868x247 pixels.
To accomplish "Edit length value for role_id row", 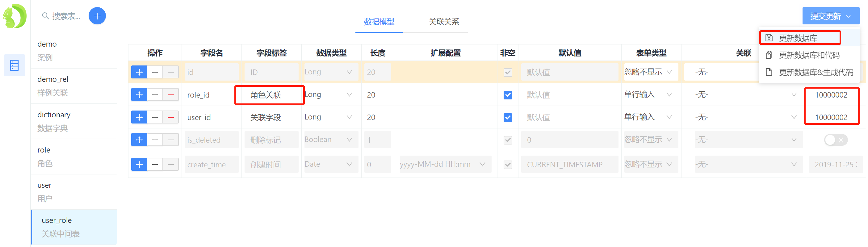I will point(377,95).
